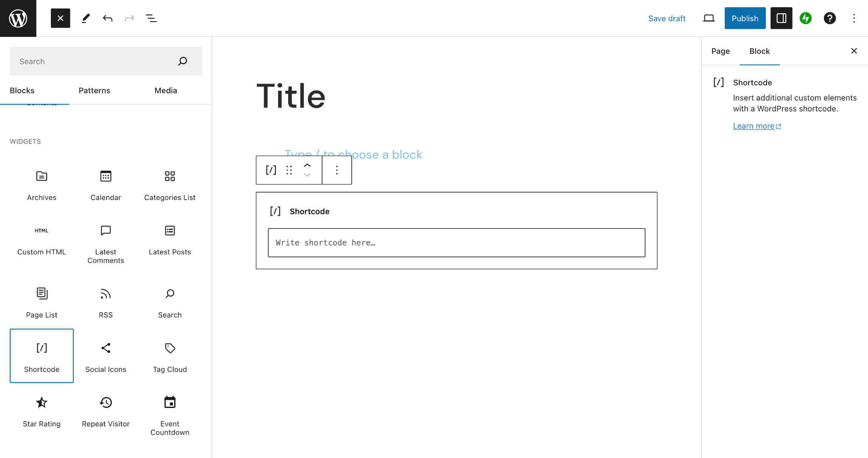Viewport: 868px width, 458px height.
Task: Click the Publish button
Action: (x=745, y=18)
